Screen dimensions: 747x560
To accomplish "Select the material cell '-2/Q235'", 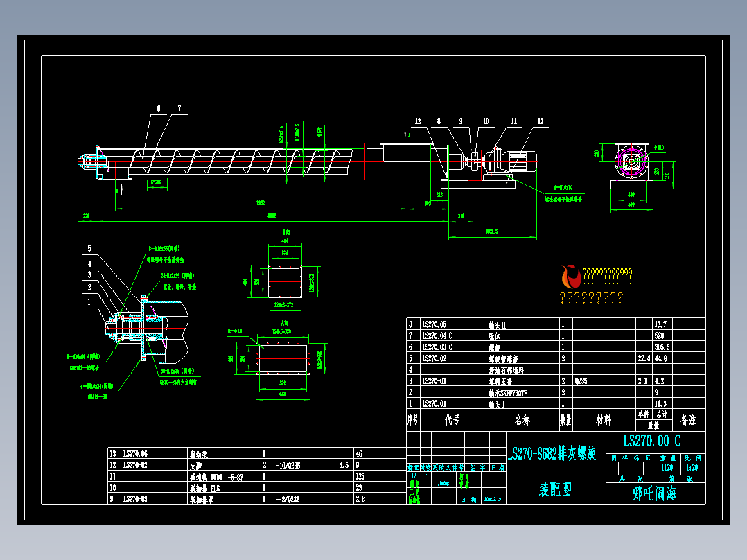I will click(288, 499).
